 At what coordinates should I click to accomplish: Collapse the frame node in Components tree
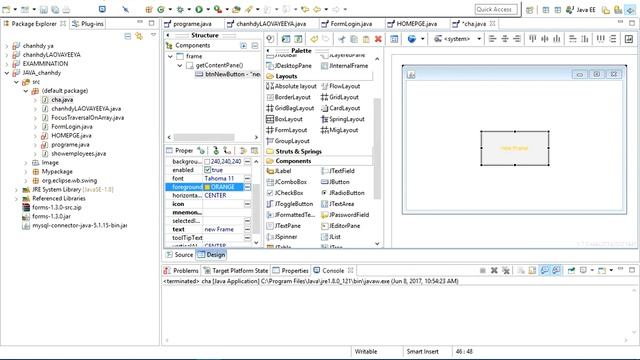coord(171,56)
